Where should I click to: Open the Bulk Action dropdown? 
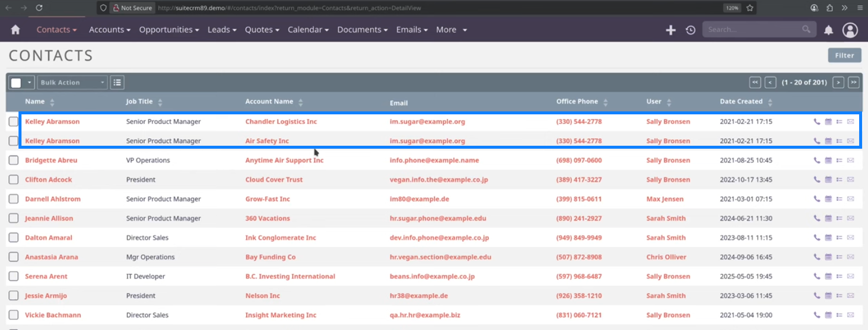tap(72, 82)
